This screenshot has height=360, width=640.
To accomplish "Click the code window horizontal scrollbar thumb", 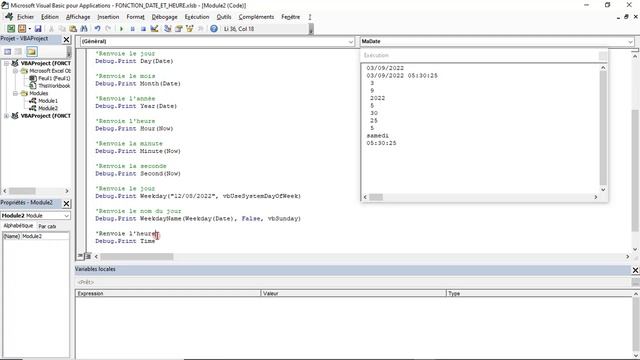I will click(x=137, y=257).
